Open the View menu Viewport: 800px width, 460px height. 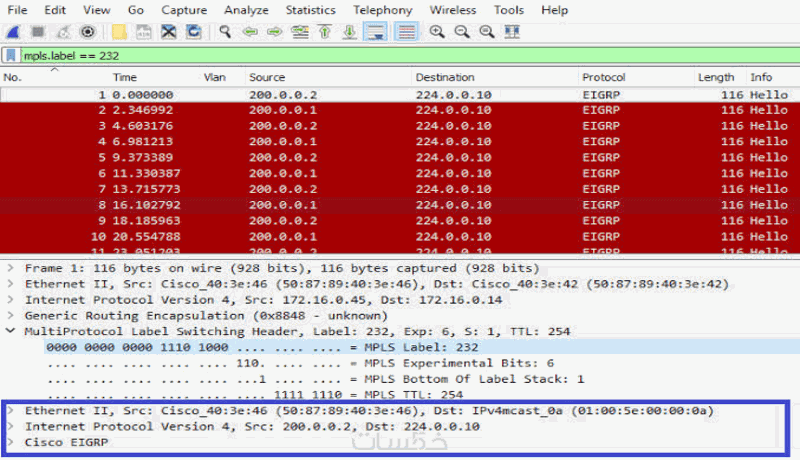(96, 10)
